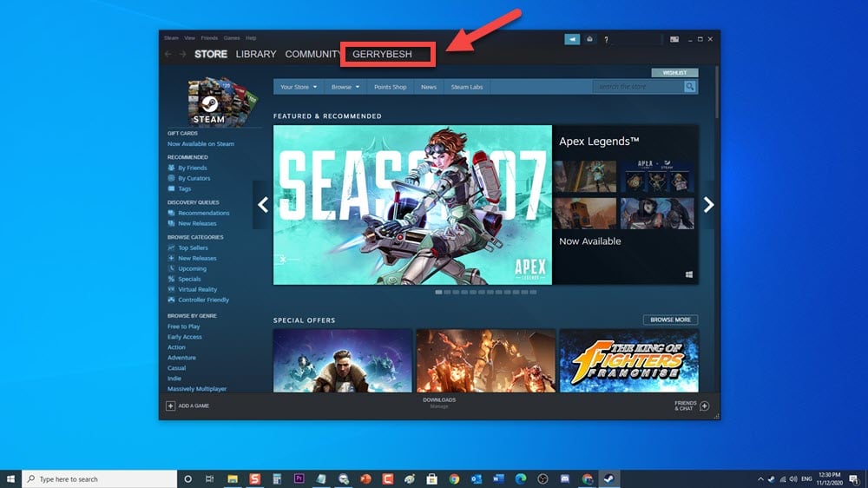Screen dimensions: 868x488
Task: Open the Calculator taskbar icon
Action: pyautogui.click(x=277, y=479)
